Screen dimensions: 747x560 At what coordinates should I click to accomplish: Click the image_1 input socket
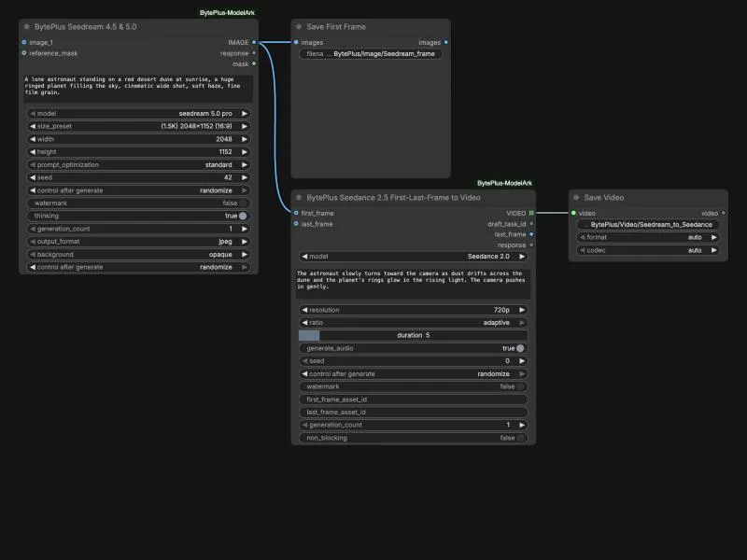tap(24, 42)
